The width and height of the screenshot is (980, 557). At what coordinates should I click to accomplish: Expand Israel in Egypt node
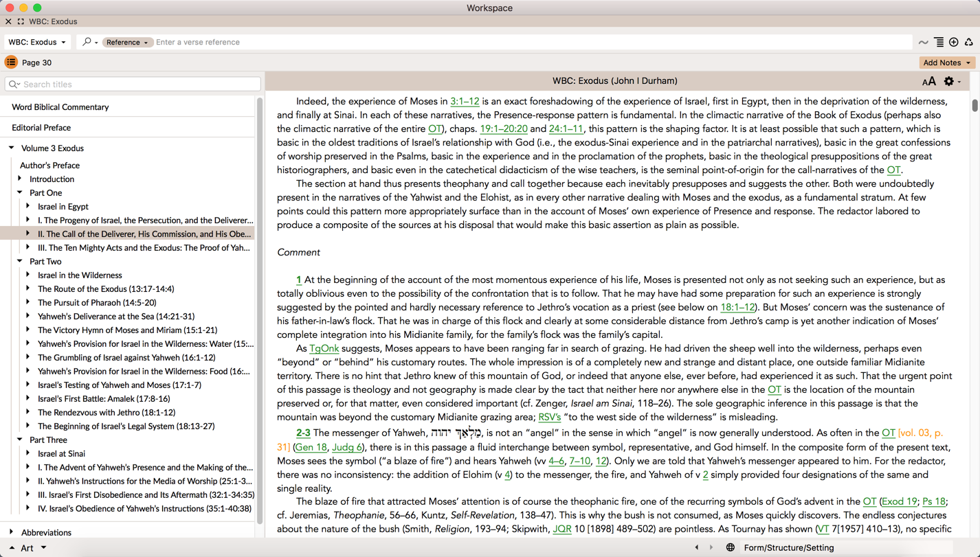(28, 206)
